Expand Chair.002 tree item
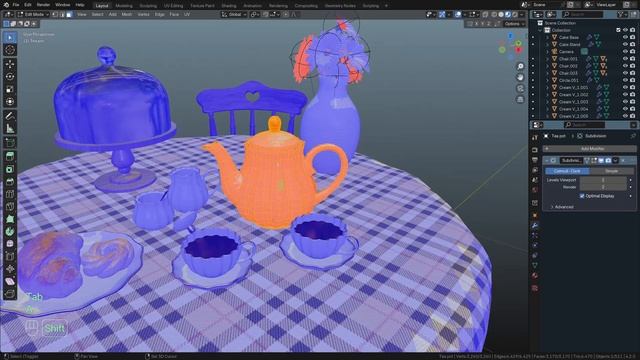The image size is (640, 360). (547, 66)
